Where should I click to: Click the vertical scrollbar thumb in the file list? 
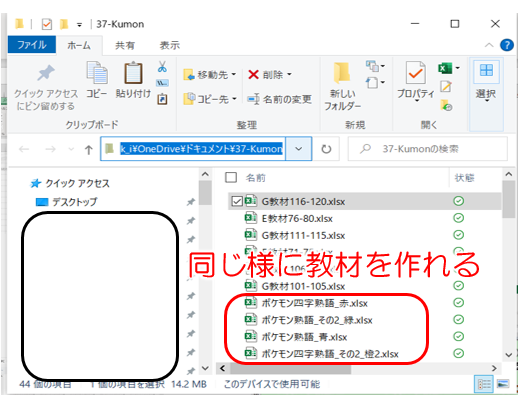[508, 200]
